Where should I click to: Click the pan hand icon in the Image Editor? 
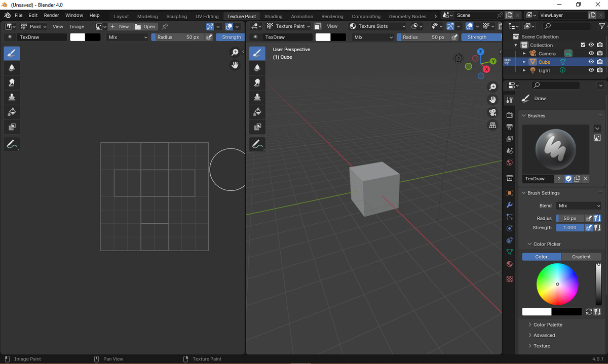tap(235, 65)
